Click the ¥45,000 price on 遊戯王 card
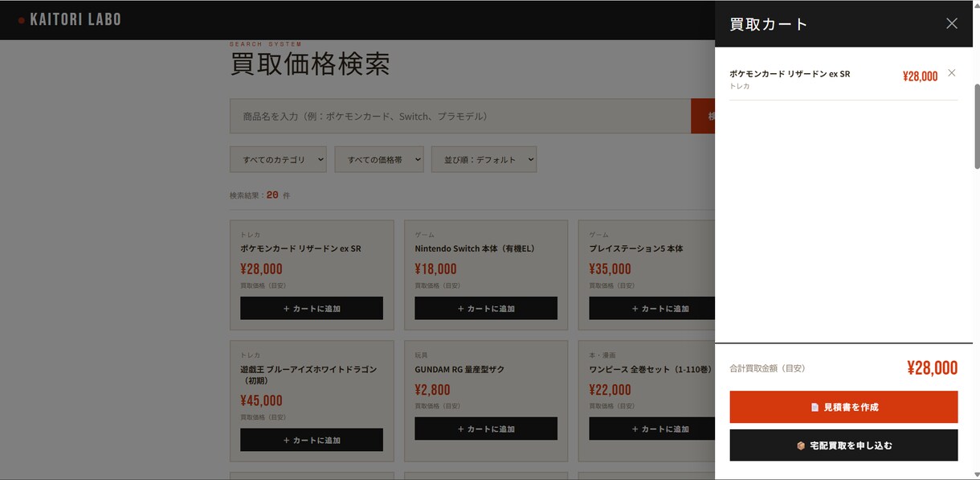The height and width of the screenshot is (480, 980). (x=261, y=400)
